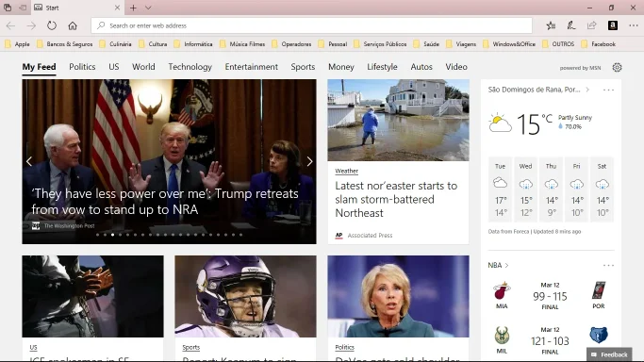This screenshot has height=362, width=644.
Task: Open the Vikings quarterback story image
Action: (x=245, y=296)
